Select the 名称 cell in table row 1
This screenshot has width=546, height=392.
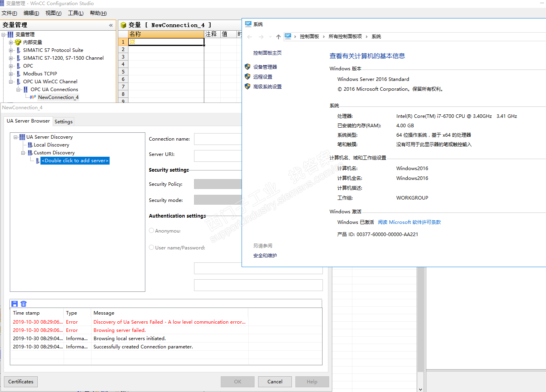pos(166,42)
